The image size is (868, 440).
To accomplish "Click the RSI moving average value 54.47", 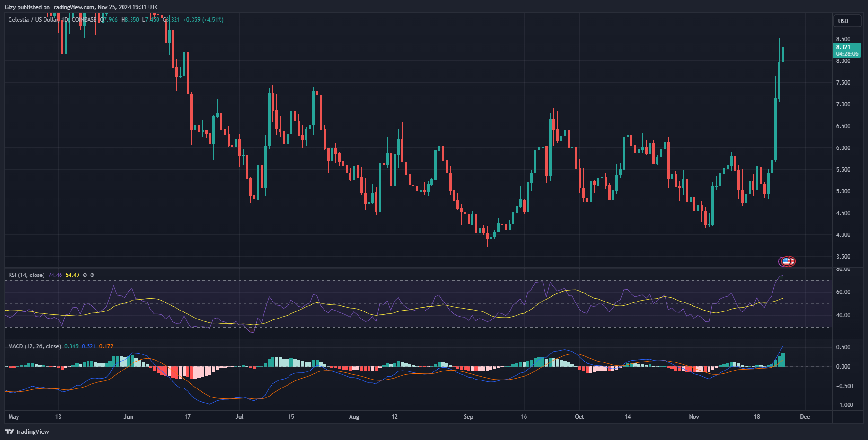I will [x=72, y=275].
